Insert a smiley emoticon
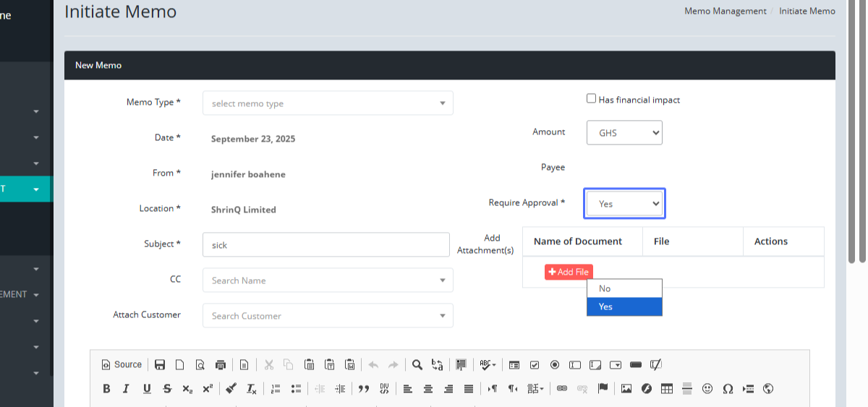 (x=707, y=389)
